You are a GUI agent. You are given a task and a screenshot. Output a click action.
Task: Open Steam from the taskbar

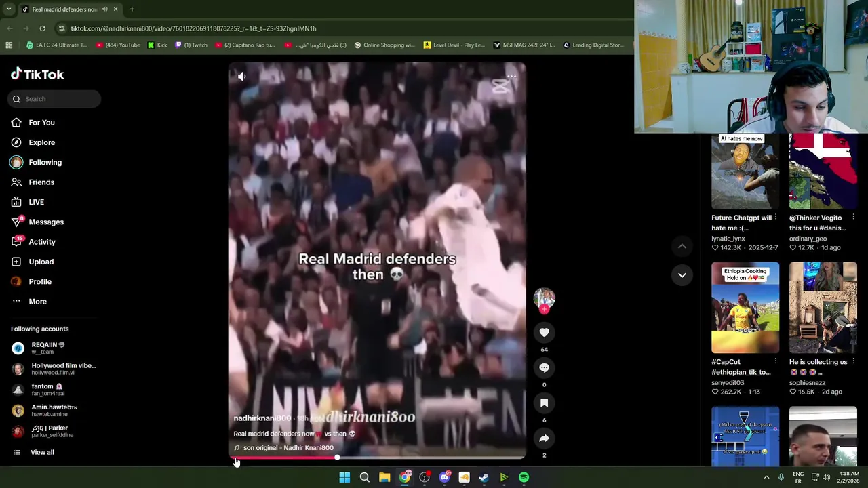[484, 478]
